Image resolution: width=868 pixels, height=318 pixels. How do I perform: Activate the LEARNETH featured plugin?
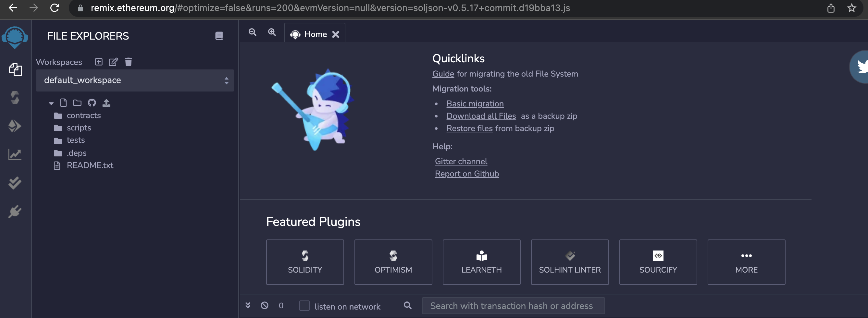coord(481,262)
